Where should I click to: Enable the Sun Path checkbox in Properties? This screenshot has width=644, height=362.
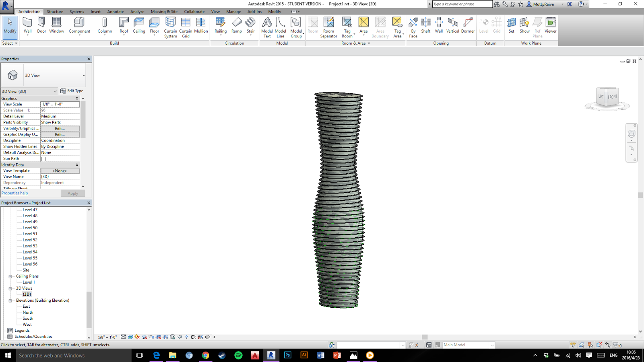[x=43, y=158]
